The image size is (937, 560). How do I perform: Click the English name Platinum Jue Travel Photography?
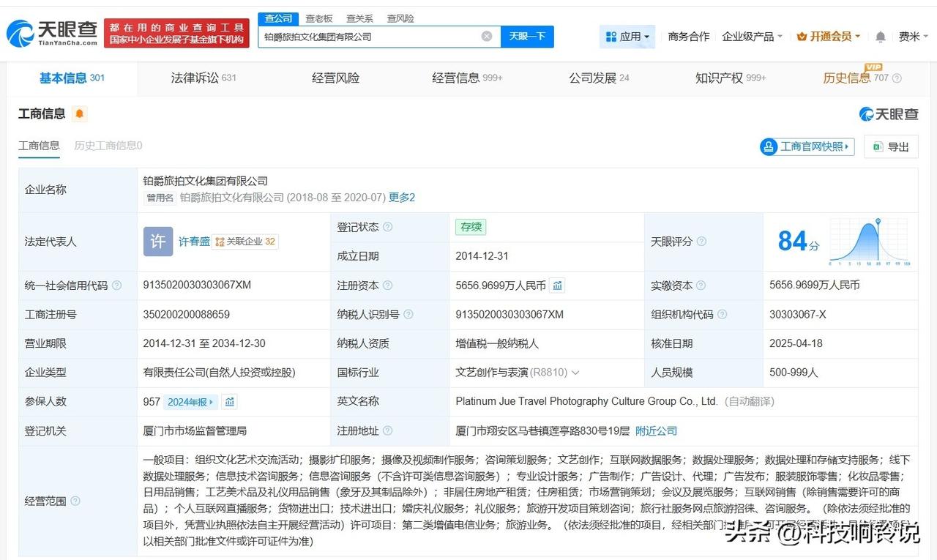click(x=586, y=402)
